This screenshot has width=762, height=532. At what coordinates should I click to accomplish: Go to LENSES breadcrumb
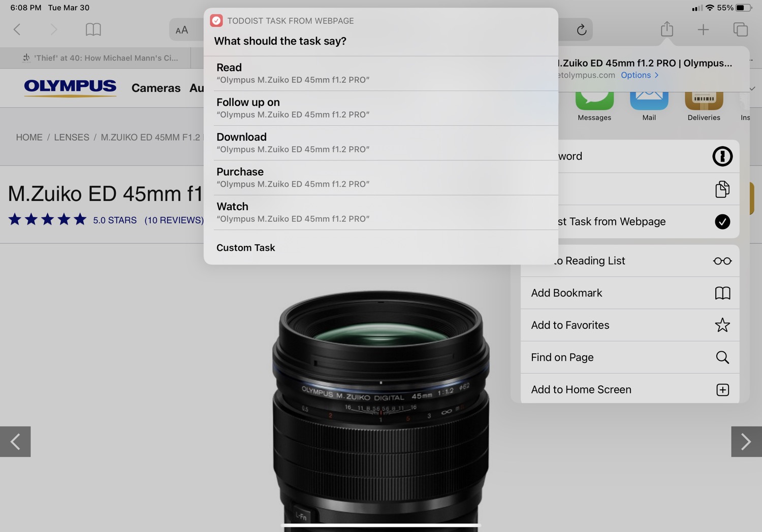(72, 137)
